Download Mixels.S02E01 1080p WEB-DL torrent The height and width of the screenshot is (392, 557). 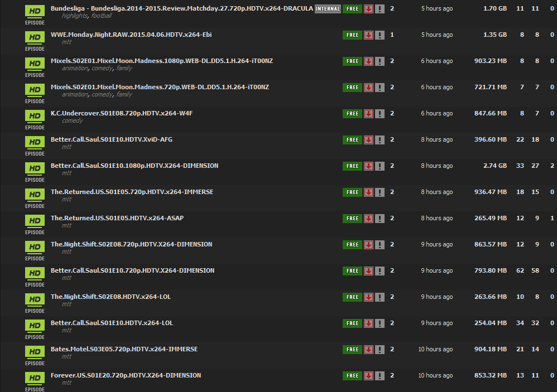(368, 61)
